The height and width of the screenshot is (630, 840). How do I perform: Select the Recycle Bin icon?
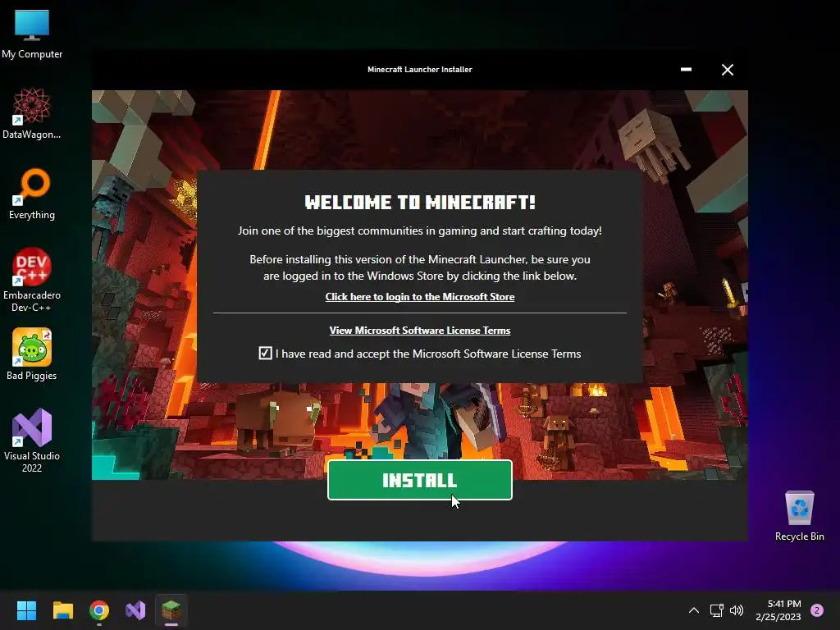(x=799, y=517)
